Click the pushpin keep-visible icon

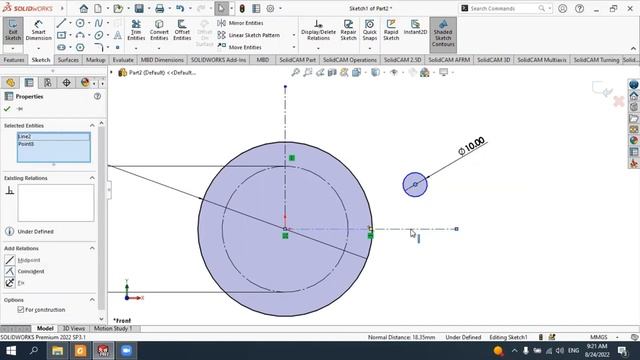point(20,109)
